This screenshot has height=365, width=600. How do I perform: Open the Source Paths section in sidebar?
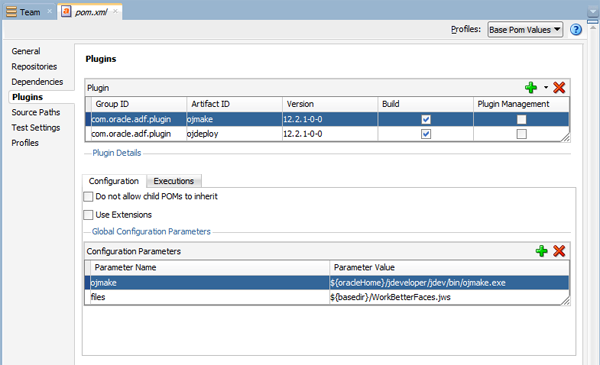click(x=36, y=112)
